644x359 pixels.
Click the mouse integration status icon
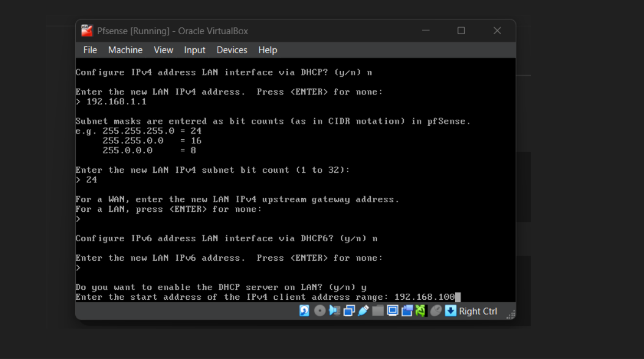click(x=436, y=311)
